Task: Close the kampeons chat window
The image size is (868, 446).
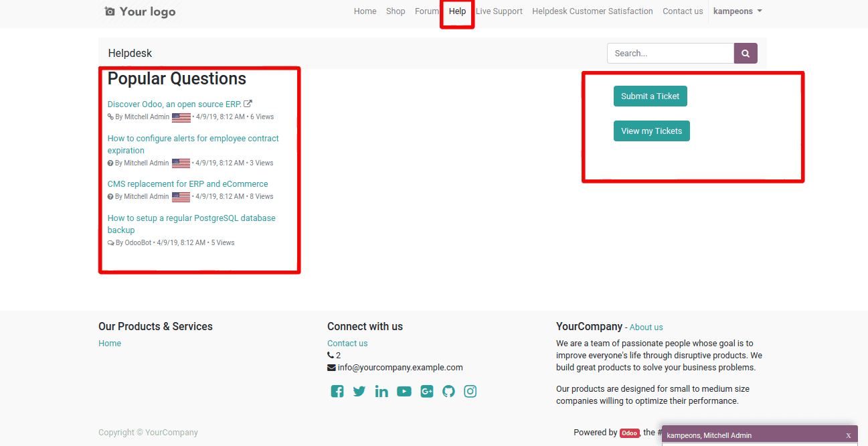Action: click(849, 435)
